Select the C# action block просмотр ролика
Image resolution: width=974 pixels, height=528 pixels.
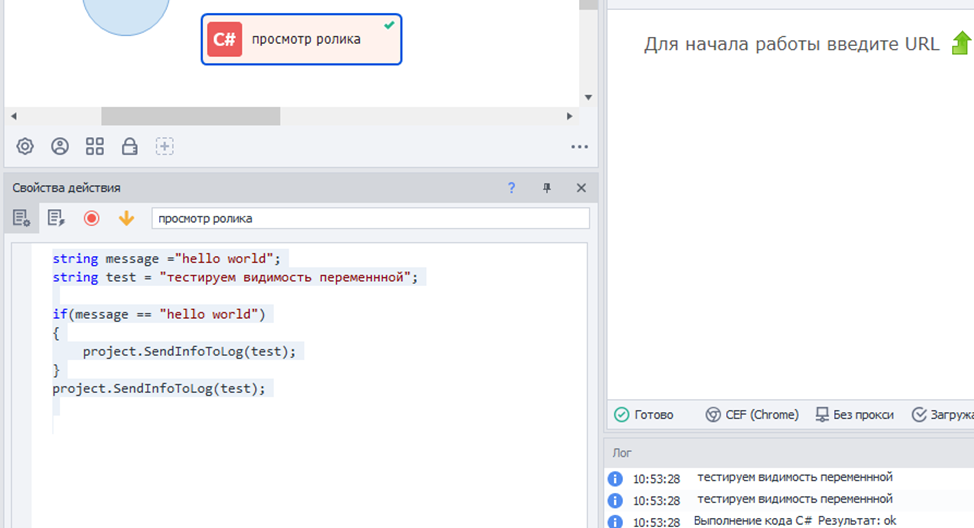301,39
